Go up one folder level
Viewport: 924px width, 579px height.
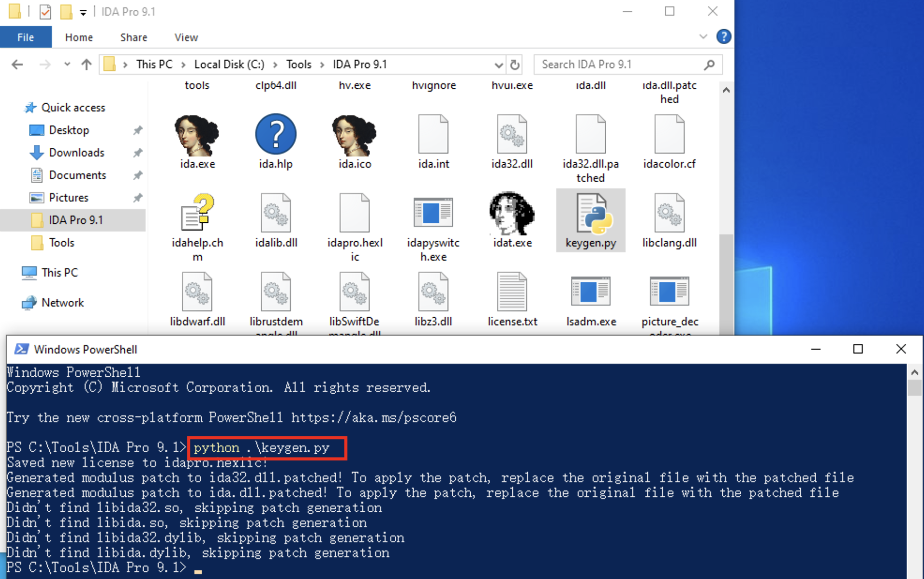pyautogui.click(x=86, y=64)
